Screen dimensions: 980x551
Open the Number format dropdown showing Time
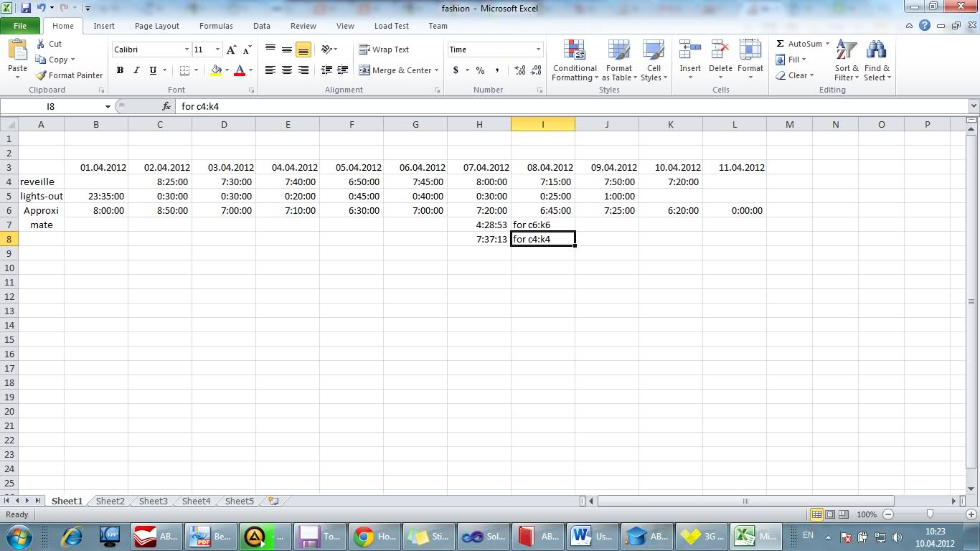(x=495, y=49)
